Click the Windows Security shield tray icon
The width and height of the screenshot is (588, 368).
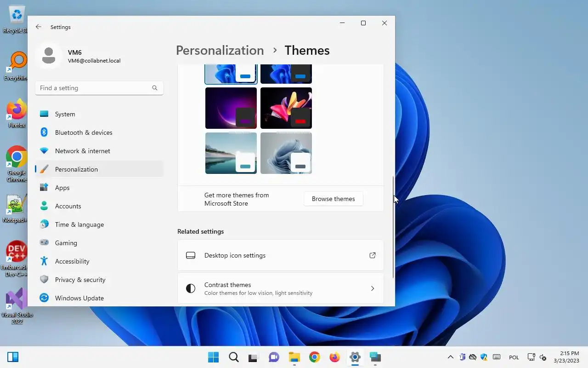(484, 357)
